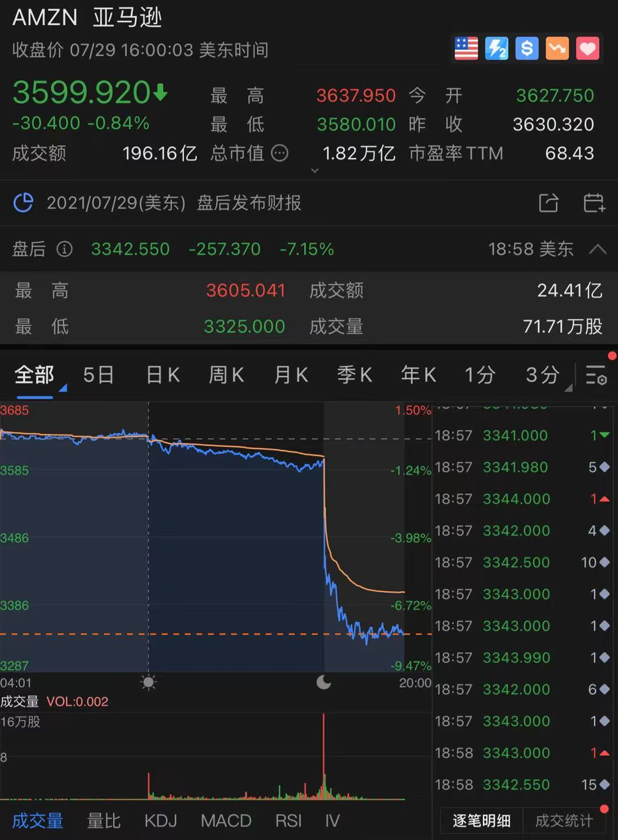Tap the after-hours turnover 24.41亿
Viewport: 618px width, 840px height.
coord(570,290)
